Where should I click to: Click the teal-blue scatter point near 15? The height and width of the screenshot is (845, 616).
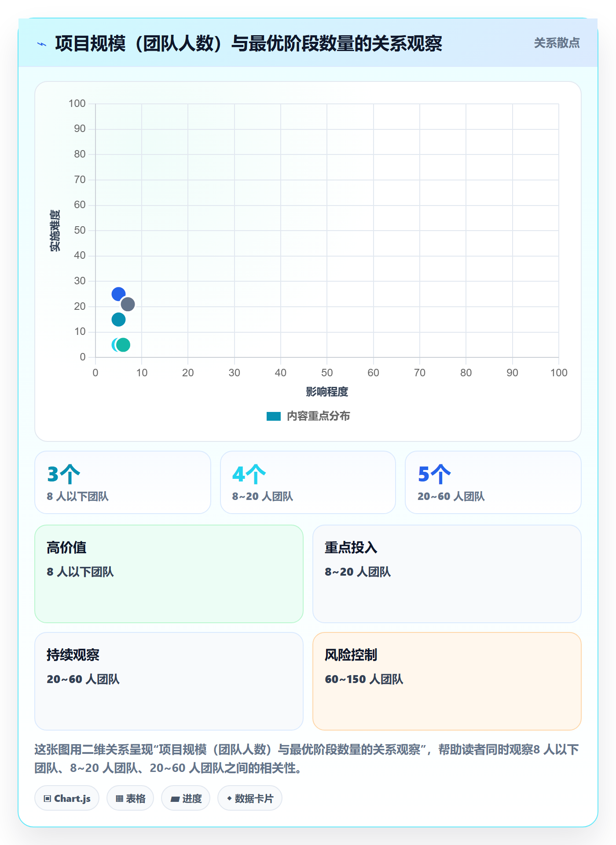118,320
